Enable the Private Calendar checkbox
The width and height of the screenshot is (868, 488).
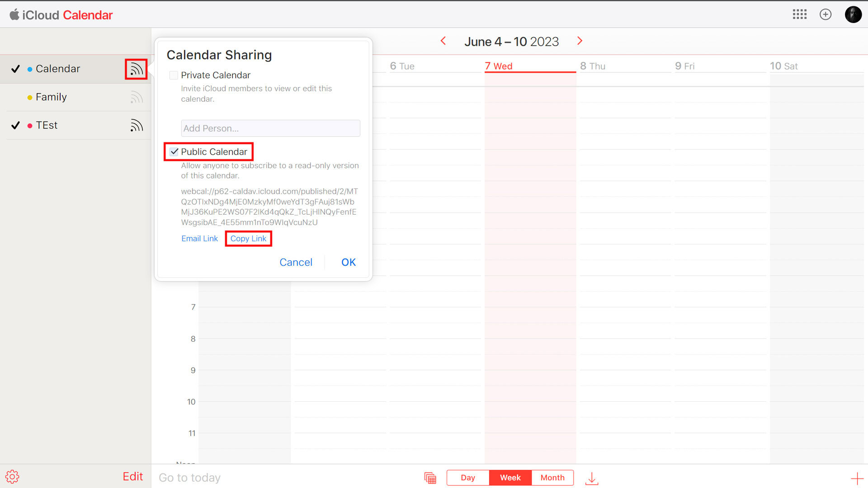point(174,75)
